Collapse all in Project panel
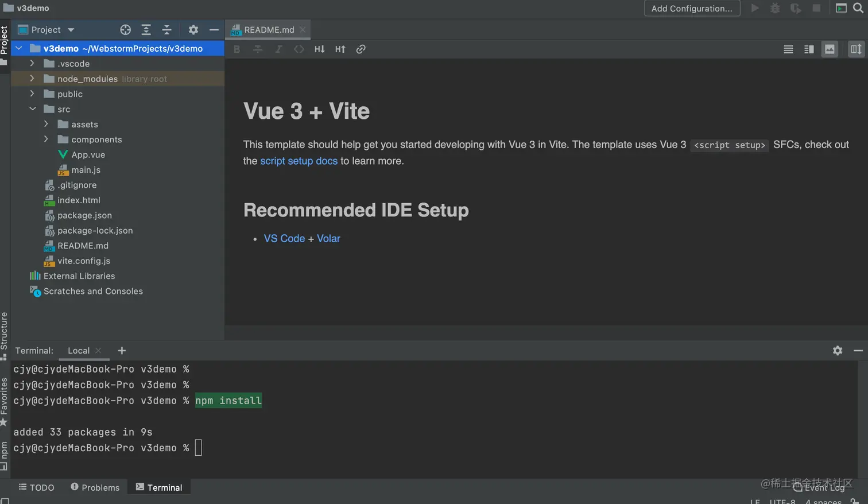 click(167, 30)
